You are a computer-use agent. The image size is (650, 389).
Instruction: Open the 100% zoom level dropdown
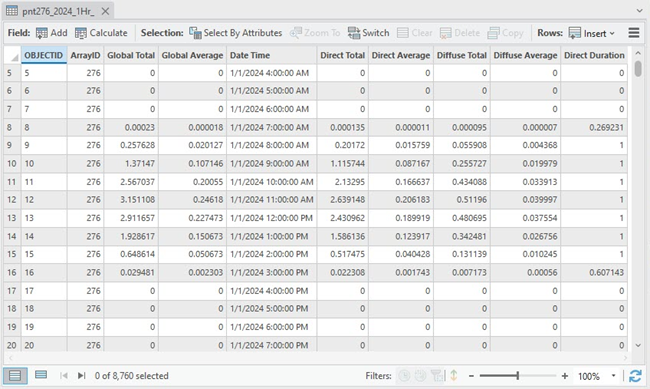613,376
